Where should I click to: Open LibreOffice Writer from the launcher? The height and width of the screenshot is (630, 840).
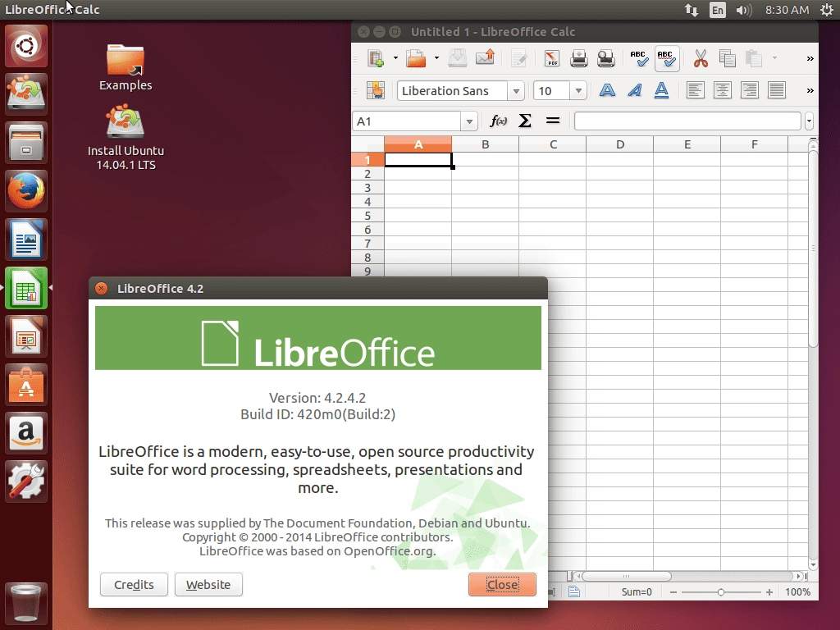26,240
